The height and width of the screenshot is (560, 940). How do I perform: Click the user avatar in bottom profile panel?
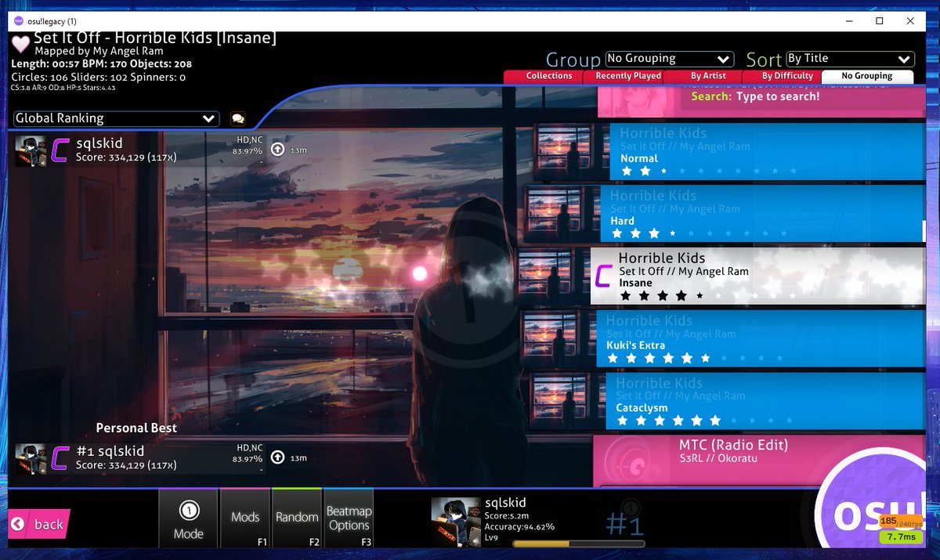coord(454,522)
